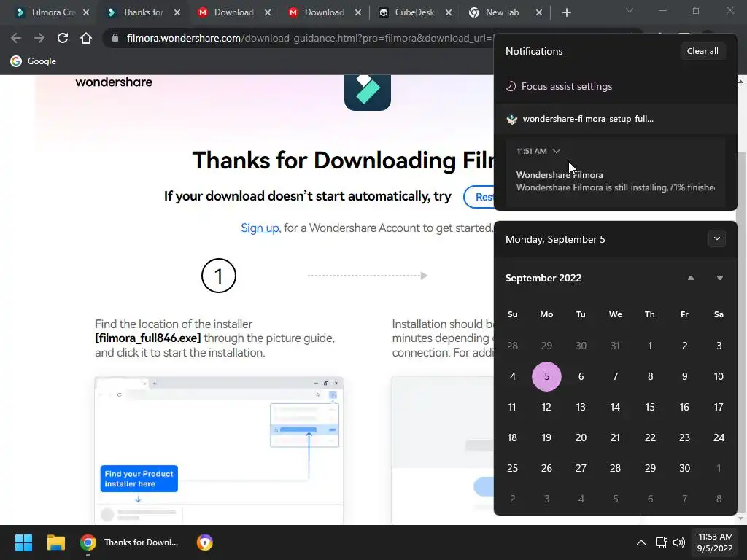
Task: Click the Chrome taskbar icon
Action: (88, 542)
